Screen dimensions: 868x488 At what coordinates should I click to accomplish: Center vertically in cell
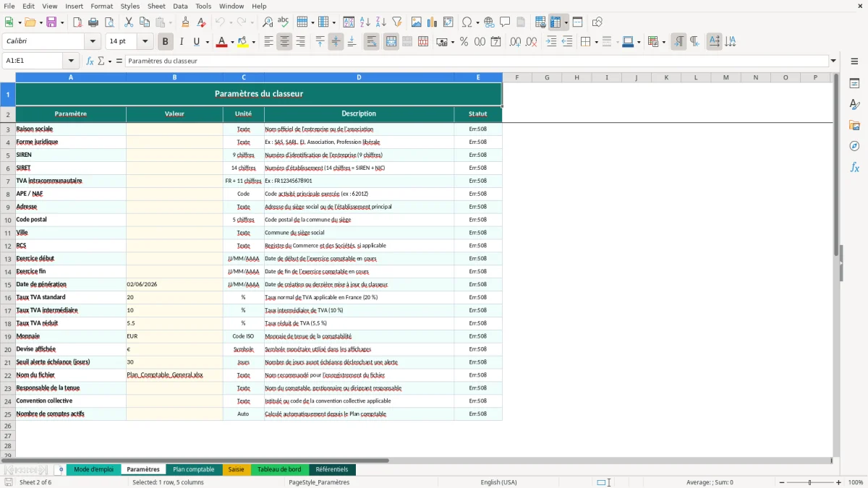[x=336, y=42]
